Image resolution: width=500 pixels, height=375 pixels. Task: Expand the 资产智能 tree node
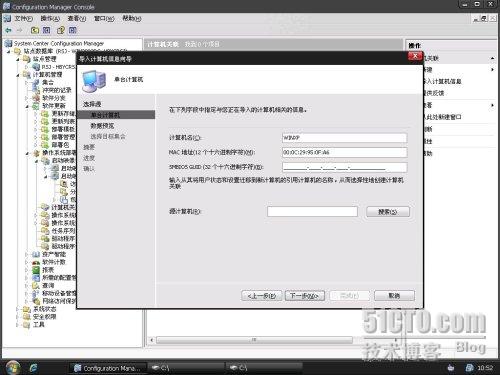click(27, 255)
